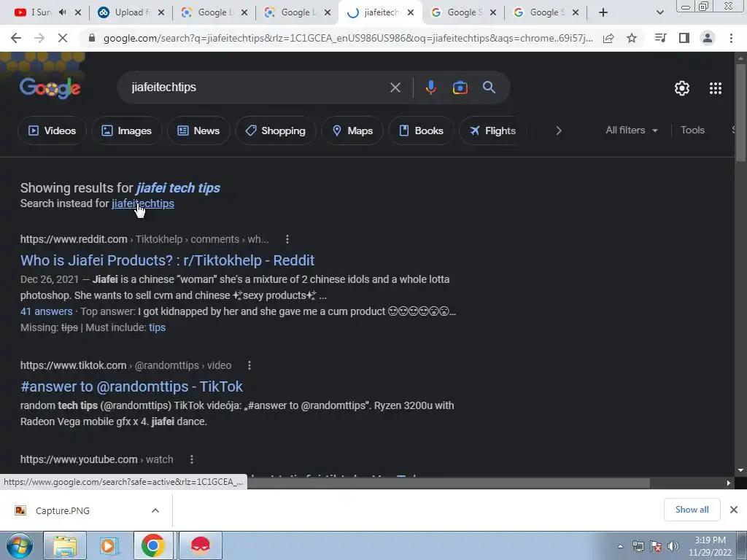Open more options for Reddit result
Screen dimensions: 747x560
pos(287,239)
